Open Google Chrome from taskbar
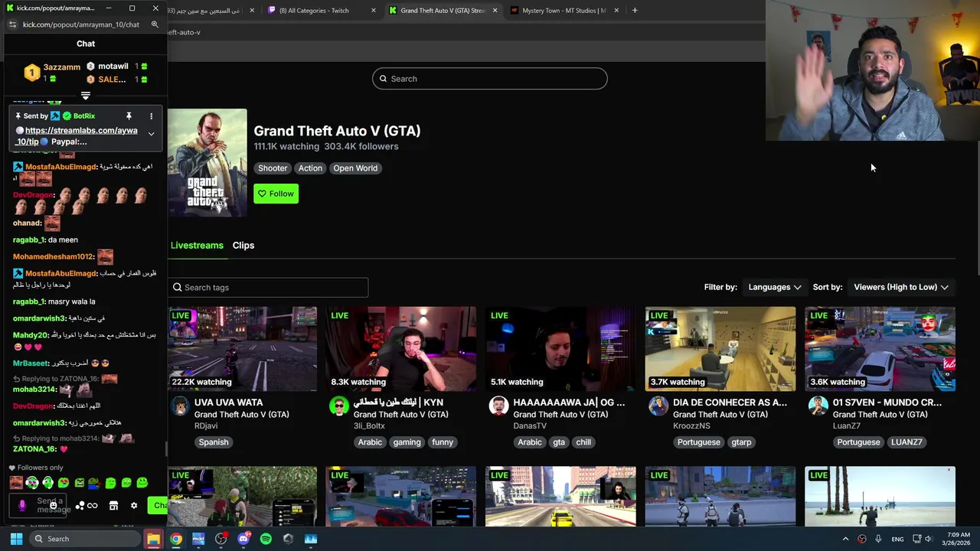Image resolution: width=980 pixels, height=551 pixels. point(176,539)
